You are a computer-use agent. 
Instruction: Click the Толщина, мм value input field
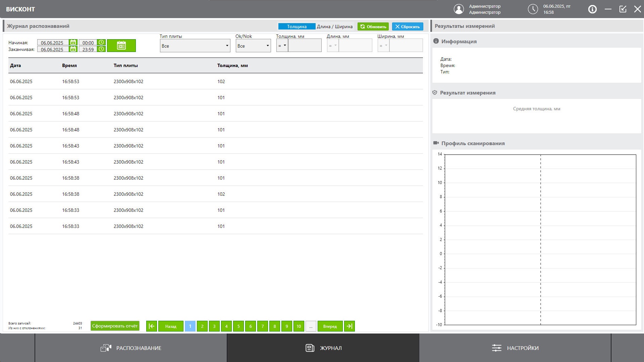[x=305, y=46]
